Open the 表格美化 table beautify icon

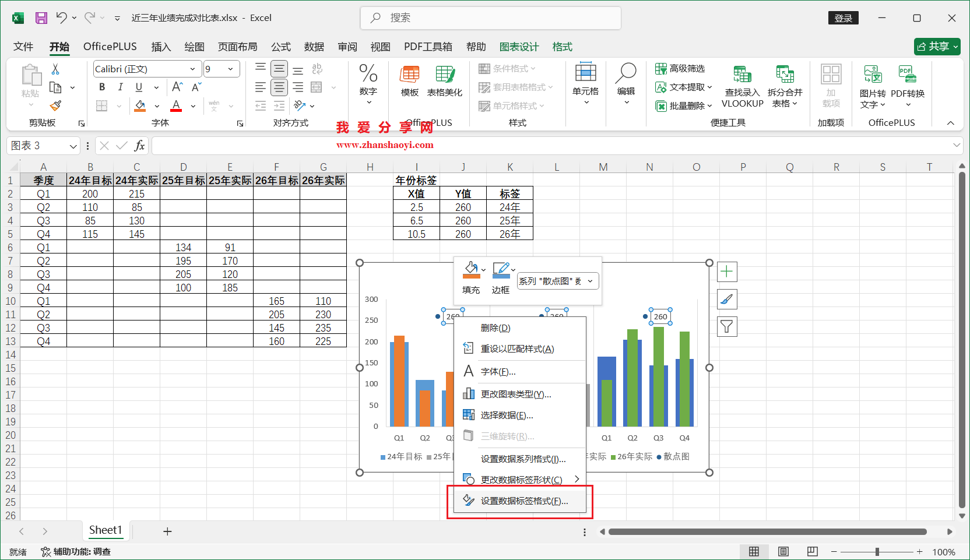445,75
